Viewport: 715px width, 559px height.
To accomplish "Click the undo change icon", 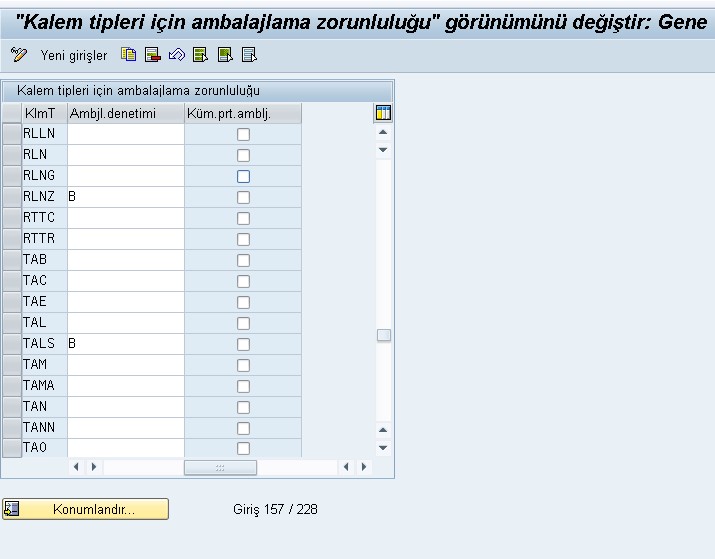I will click(x=176, y=55).
